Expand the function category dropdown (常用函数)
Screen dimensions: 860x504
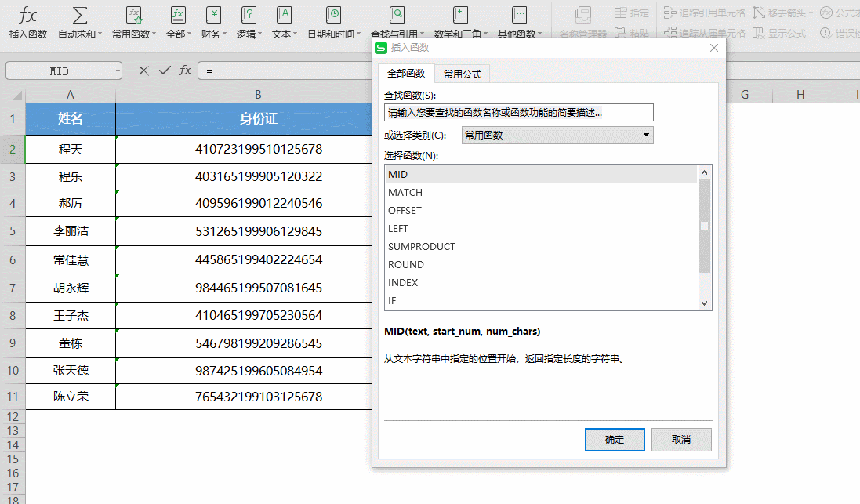[x=646, y=135]
